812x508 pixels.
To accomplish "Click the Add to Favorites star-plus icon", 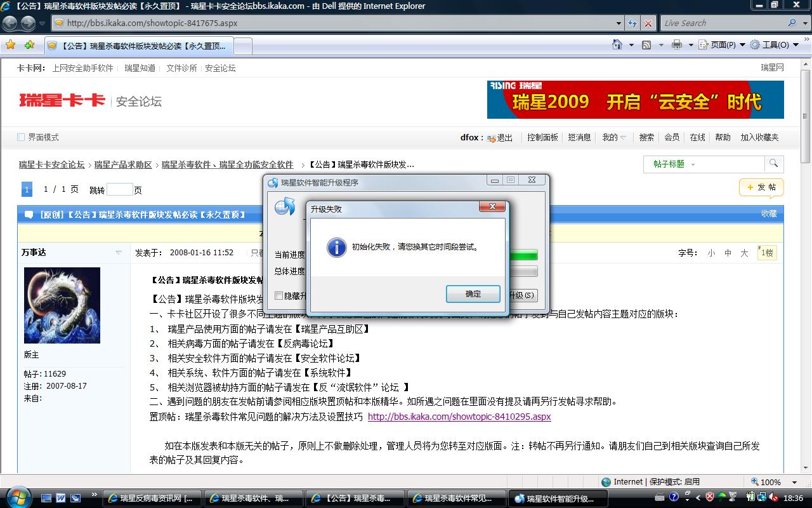I will [29, 45].
